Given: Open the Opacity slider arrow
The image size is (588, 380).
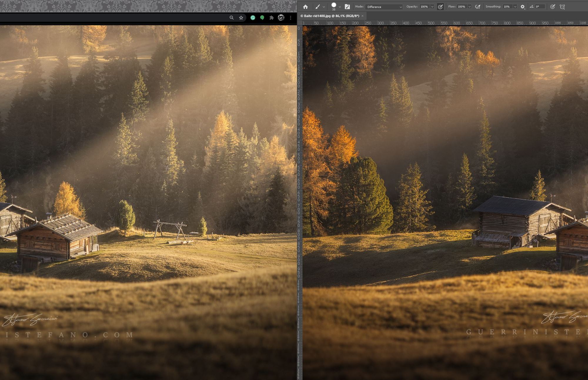Looking at the screenshot, I should [x=432, y=7].
